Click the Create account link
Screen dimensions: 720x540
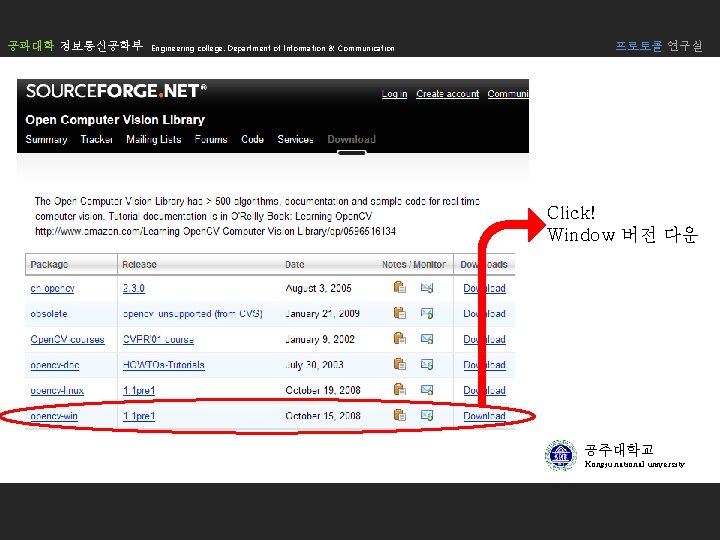click(448, 94)
